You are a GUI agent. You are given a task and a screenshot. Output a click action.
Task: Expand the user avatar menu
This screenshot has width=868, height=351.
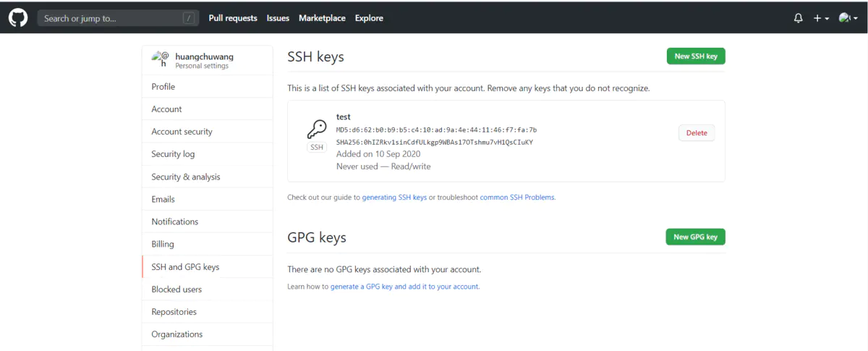tap(848, 18)
